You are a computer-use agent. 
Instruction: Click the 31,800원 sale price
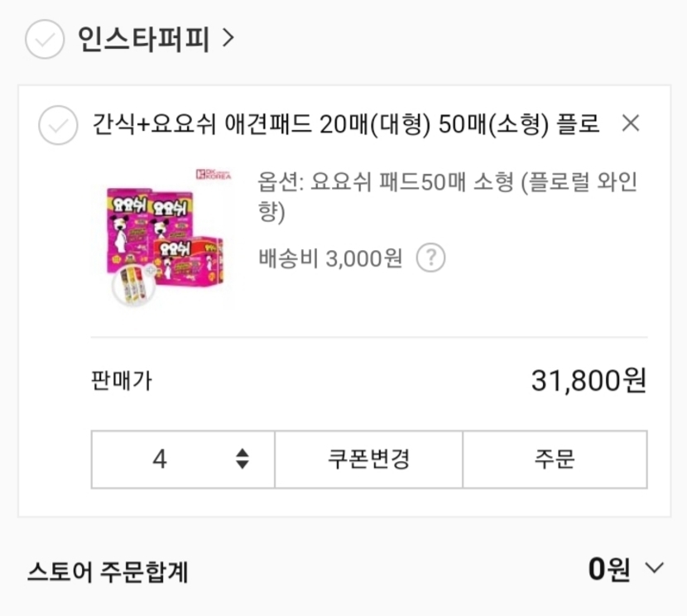[588, 381]
